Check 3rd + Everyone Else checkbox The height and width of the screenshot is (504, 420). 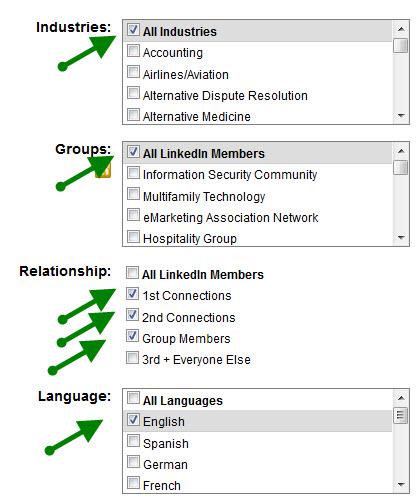point(132,358)
